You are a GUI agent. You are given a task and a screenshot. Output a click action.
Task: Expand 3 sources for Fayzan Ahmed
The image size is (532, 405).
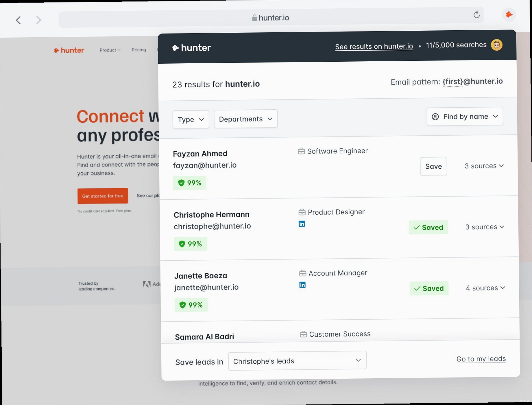coord(484,166)
